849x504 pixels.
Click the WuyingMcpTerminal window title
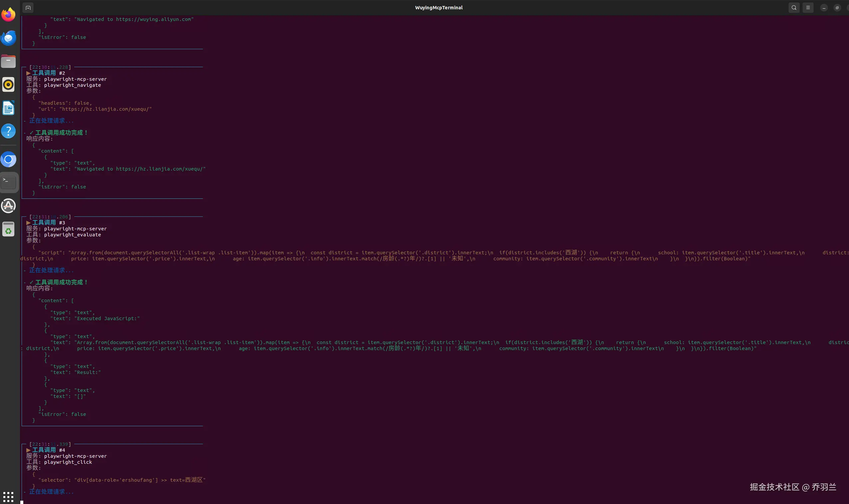439,7
